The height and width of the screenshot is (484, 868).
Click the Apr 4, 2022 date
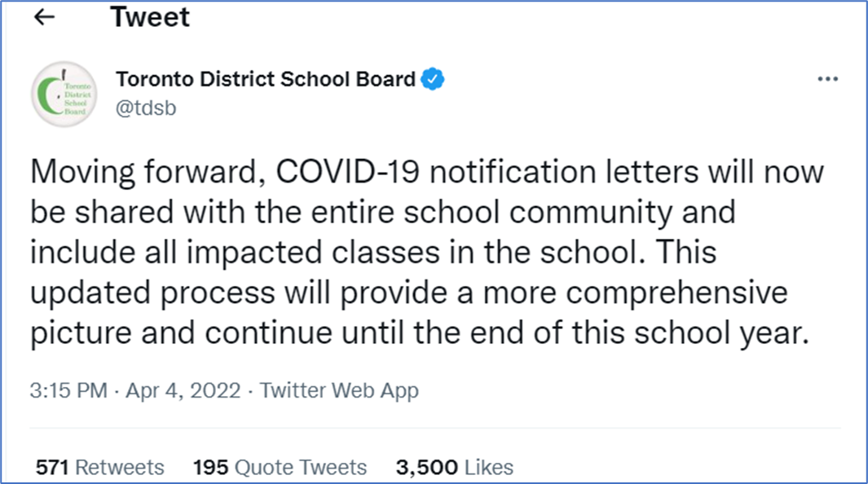coord(183,390)
